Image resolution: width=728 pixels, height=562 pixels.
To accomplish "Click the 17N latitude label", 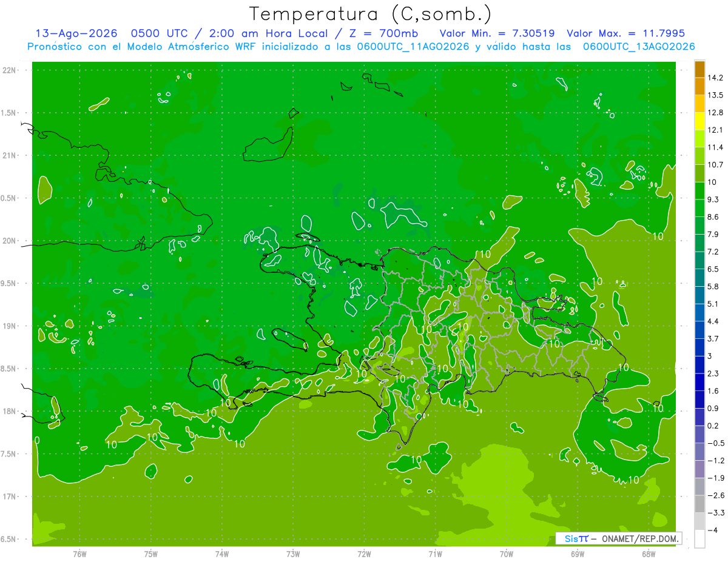I will tap(10, 497).
